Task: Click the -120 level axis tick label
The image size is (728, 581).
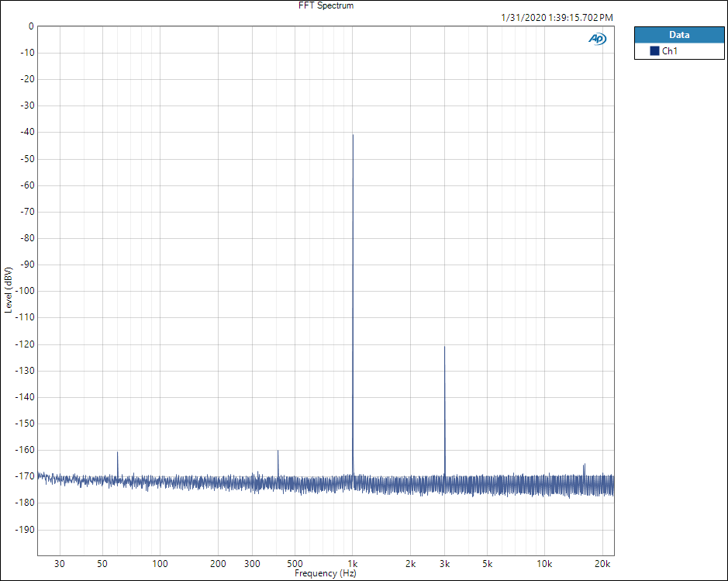Action: (25, 344)
